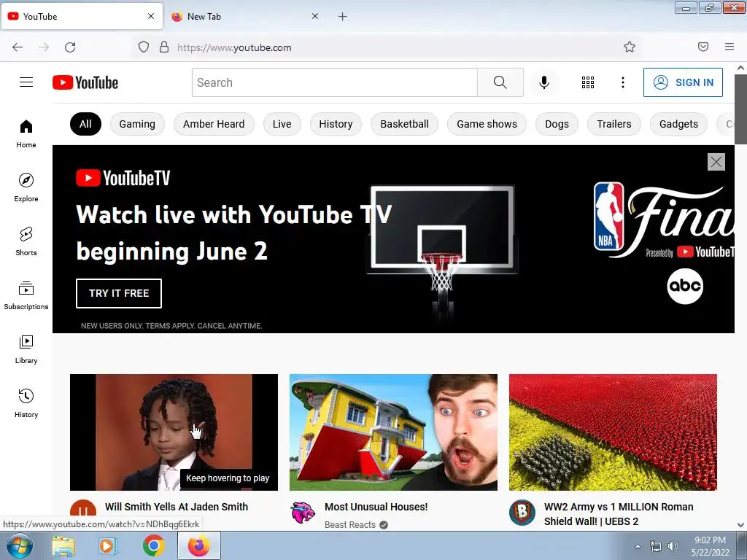Click the tracking protection shield icon
This screenshot has width=747, height=560.
point(144,47)
